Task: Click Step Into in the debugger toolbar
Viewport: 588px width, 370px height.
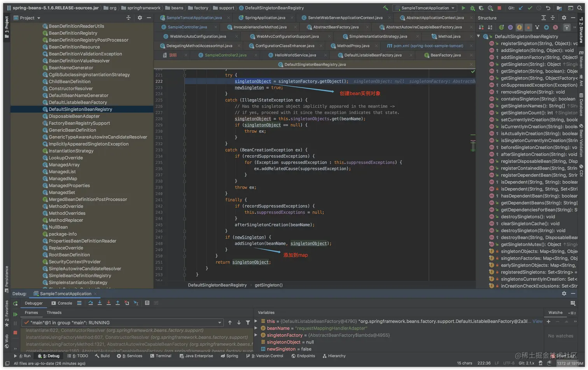Action: tap(100, 303)
